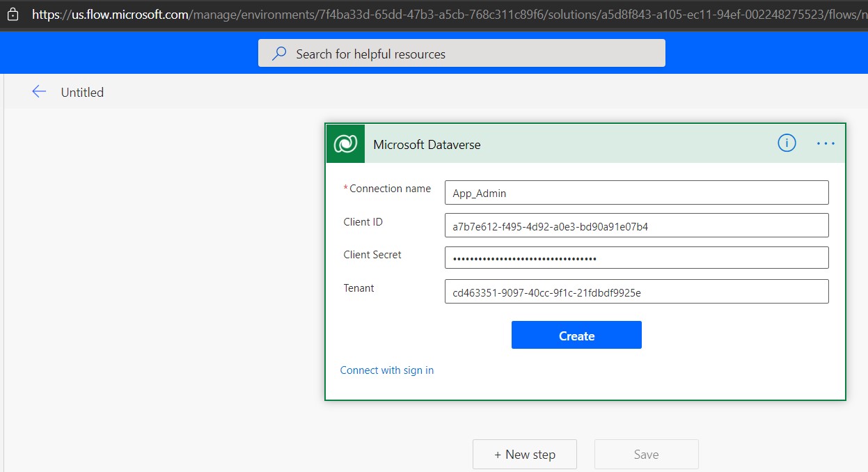Click the Client ID label
Viewport: 868px width, 472px height.
tap(363, 222)
